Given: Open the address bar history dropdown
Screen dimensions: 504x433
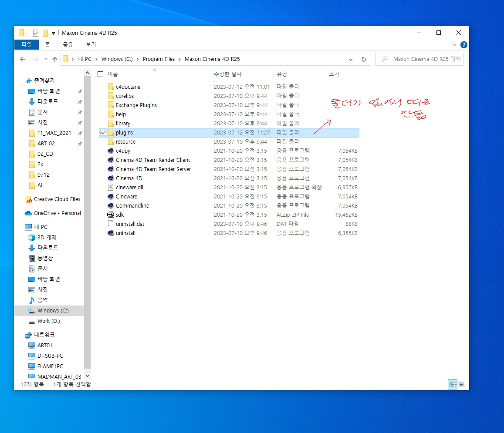Looking at the screenshot, I should pyautogui.click(x=350, y=60).
